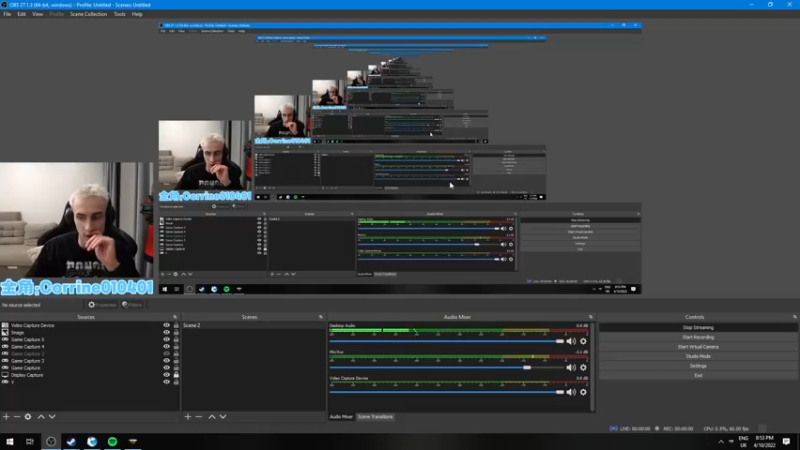Screen dimensions: 800x450
Task: Click the Exit button in Controls
Action: coord(698,376)
